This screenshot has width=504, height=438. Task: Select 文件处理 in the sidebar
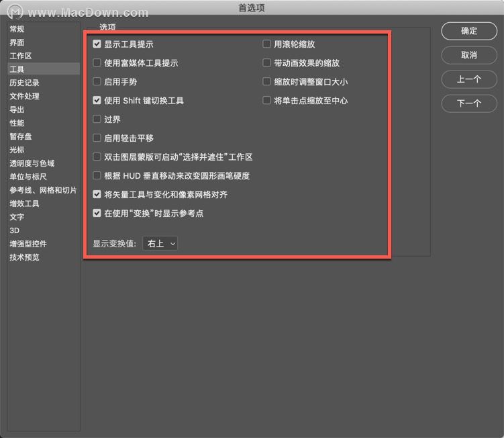click(x=44, y=96)
